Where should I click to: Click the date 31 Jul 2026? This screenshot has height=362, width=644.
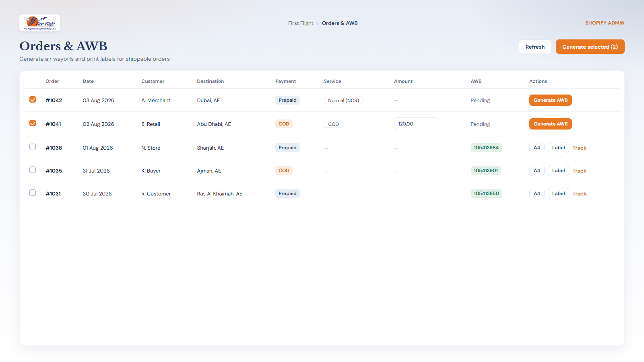(96, 171)
